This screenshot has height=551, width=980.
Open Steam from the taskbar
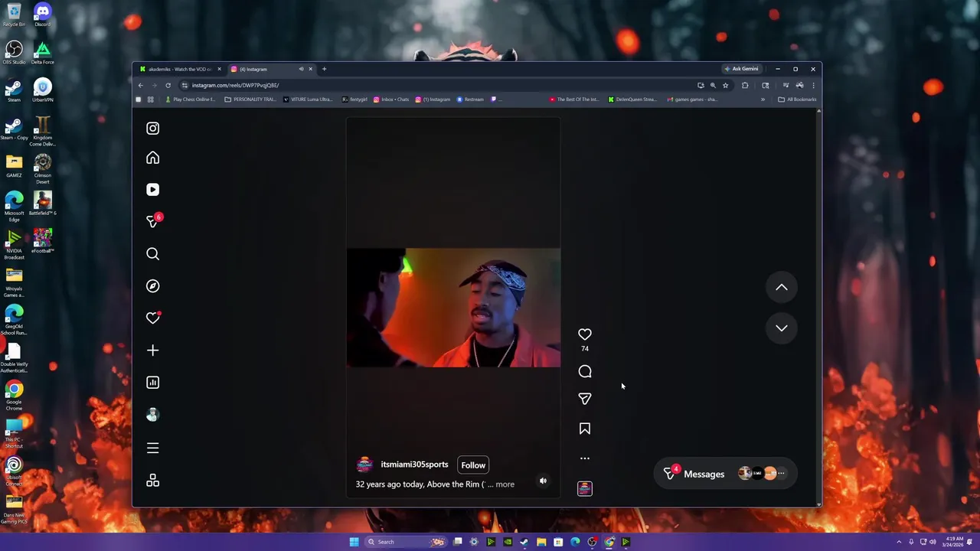tap(524, 542)
